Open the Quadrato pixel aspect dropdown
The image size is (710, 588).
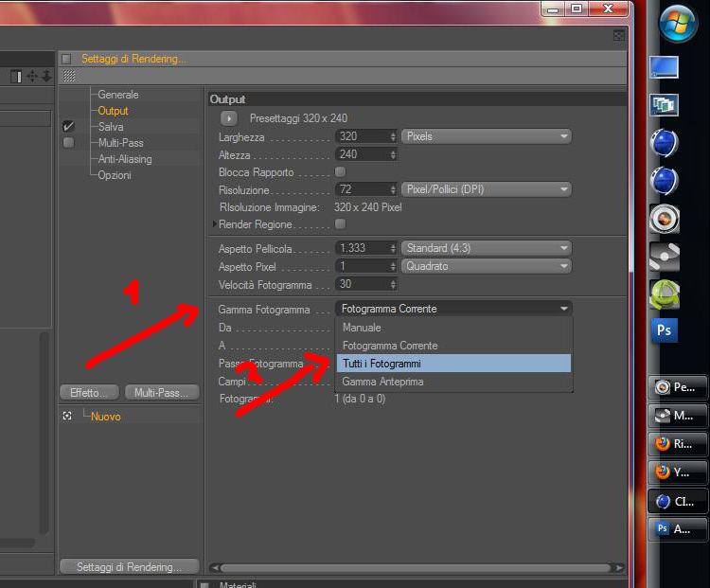click(486, 266)
